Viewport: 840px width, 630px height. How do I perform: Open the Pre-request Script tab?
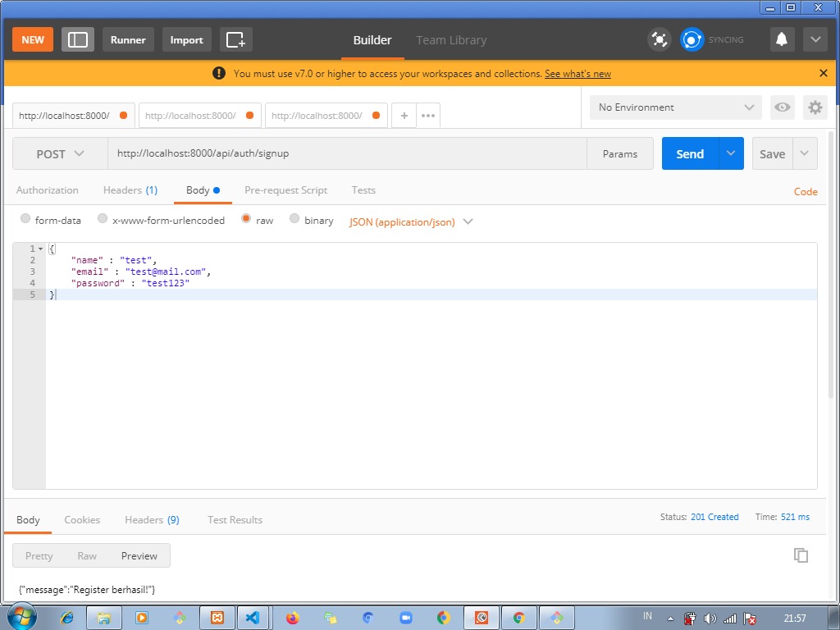(285, 189)
